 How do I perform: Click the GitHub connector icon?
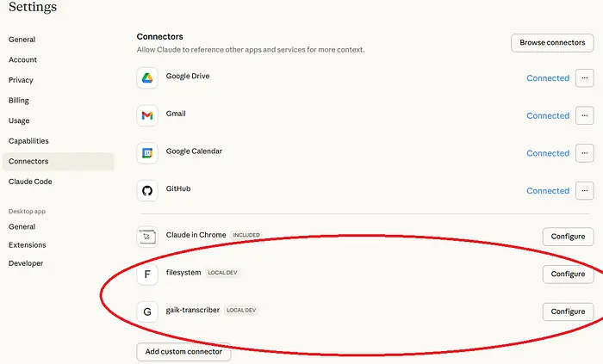pos(147,190)
